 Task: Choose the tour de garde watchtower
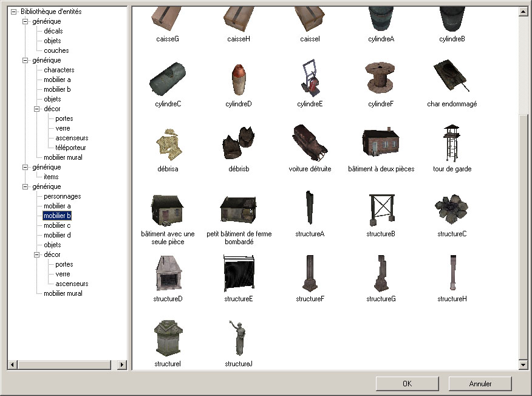(452, 149)
